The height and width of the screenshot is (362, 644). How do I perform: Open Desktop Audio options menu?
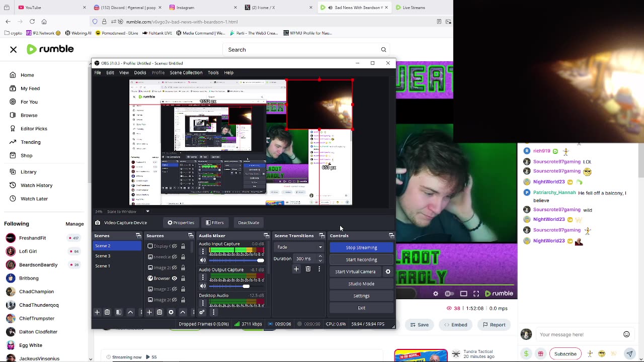[x=203, y=303]
